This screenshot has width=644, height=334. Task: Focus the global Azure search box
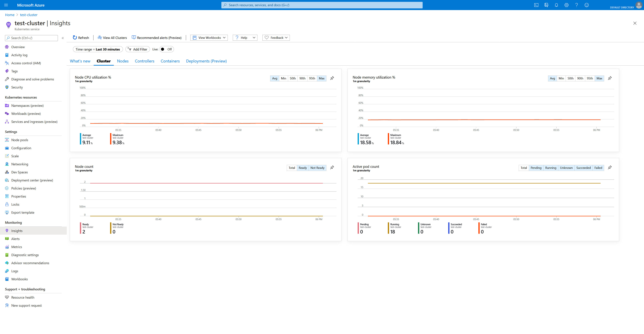(x=322, y=5)
